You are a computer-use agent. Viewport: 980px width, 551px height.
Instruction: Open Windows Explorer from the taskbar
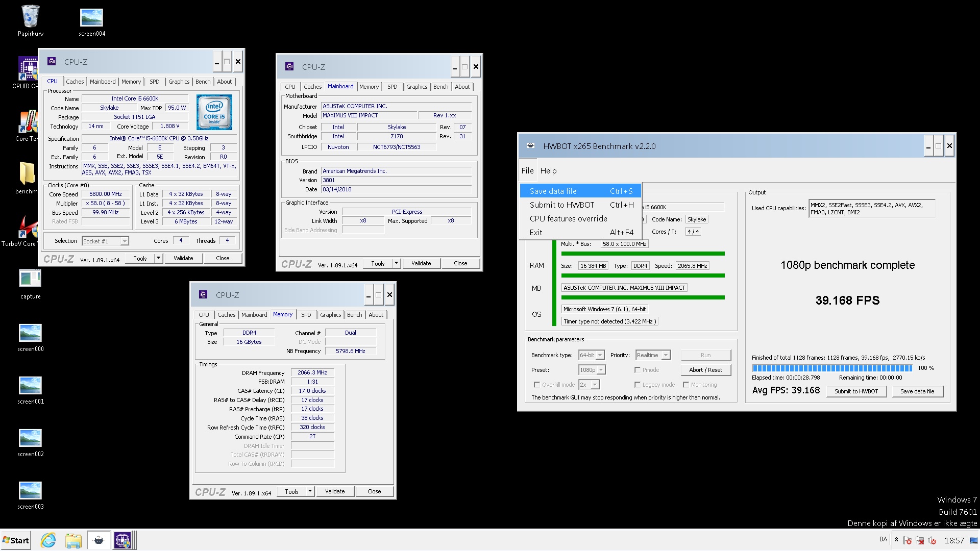[73, 540]
